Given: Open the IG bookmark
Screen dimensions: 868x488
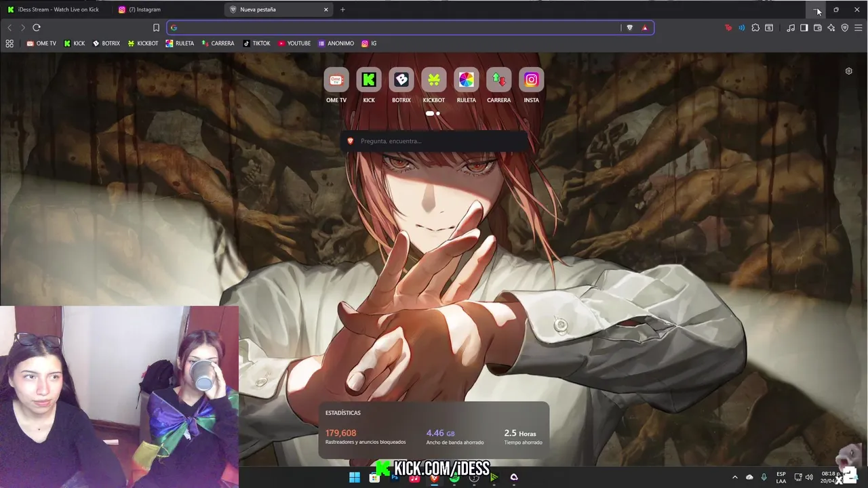Looking at the screenshot, I should [369, 43].
